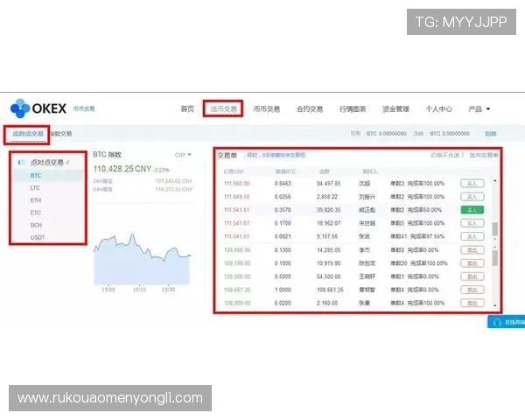This screenshot has height=420, width=525.
Task: Click the frozen BTC 0.00000000 balance
Action: point(450,134)
